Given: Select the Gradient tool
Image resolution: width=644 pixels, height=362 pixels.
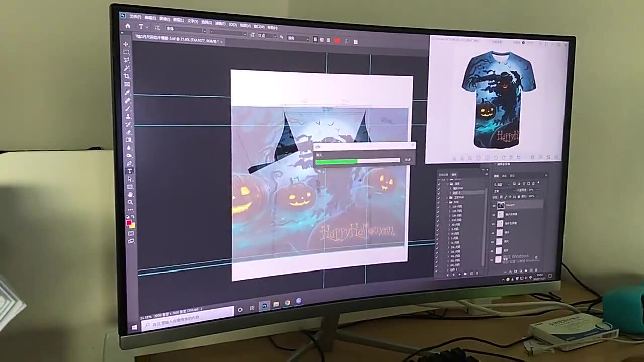Looking at the screenshot, I should point(129,140).
